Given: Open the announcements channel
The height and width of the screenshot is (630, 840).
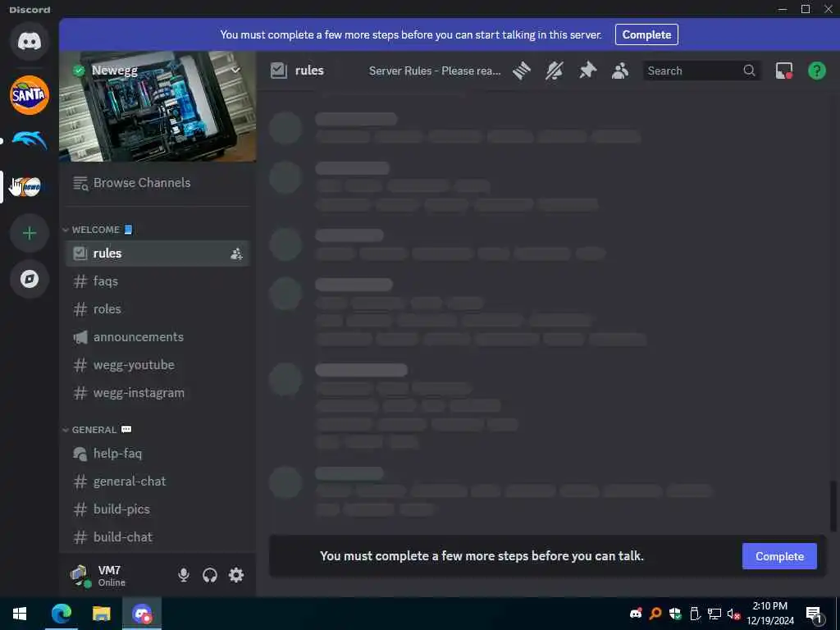Looking at the screenshot, I should (157, 337).
